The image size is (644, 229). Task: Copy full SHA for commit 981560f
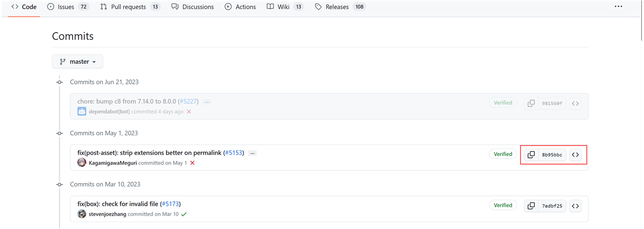coord(531,104)
